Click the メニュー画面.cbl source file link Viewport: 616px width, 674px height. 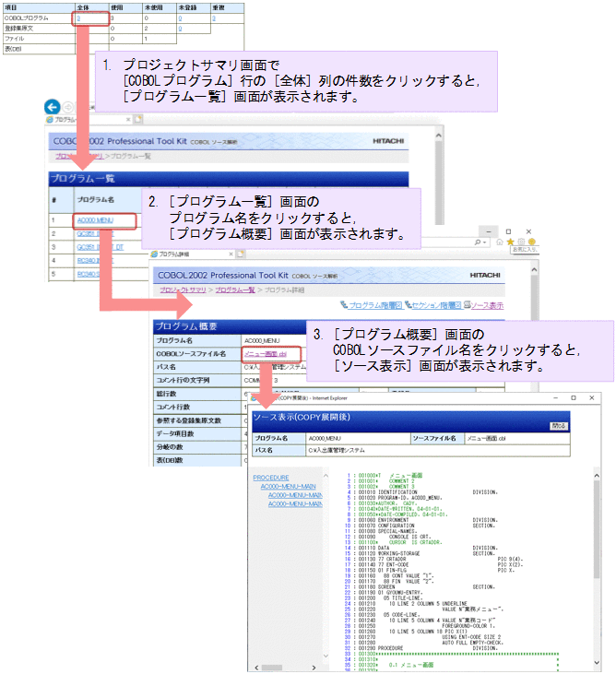coord(266,354)
